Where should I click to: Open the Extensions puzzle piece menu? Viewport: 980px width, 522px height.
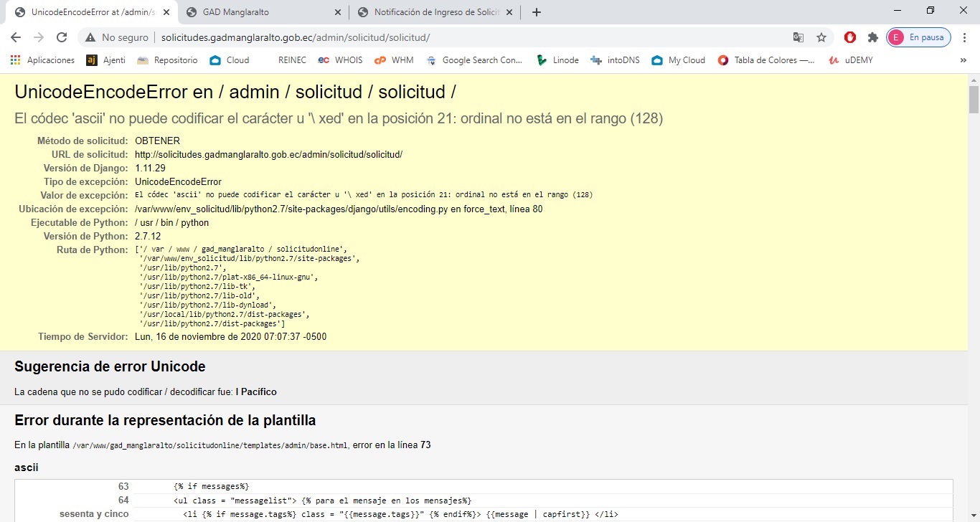872,37
